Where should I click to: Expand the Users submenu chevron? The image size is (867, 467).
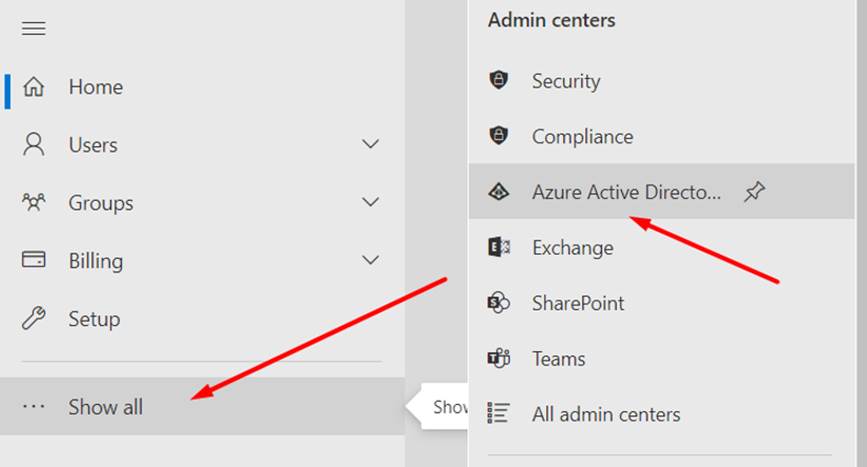click(370, 145)
